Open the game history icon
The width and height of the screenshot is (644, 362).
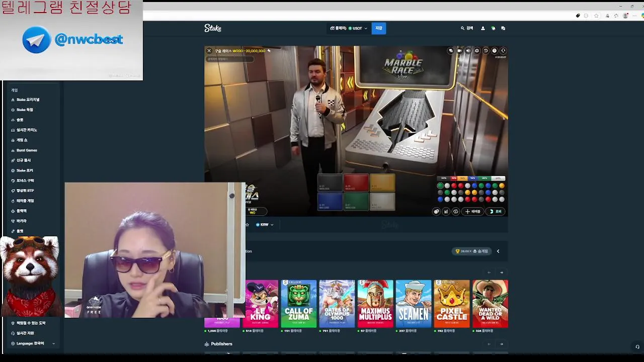point(486,51)
